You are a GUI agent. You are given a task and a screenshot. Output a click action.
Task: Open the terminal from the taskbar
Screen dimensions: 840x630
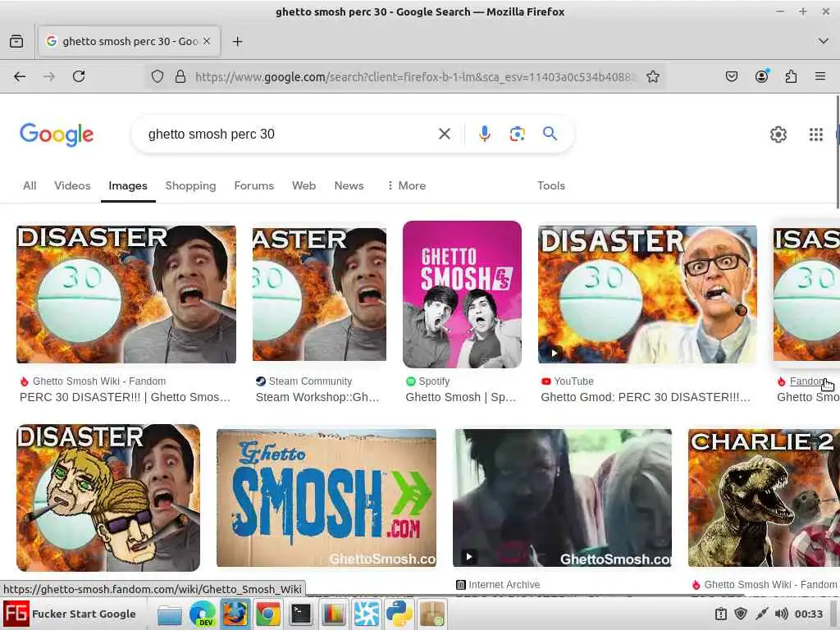click(300, 614)
